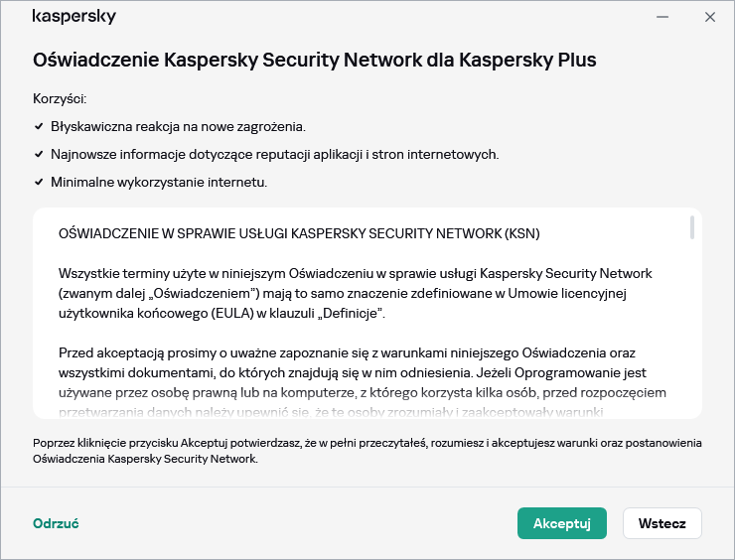Click the uppercase KSN statement heading
This screenshot has height=560, width=735.
[x=299, y=234]
